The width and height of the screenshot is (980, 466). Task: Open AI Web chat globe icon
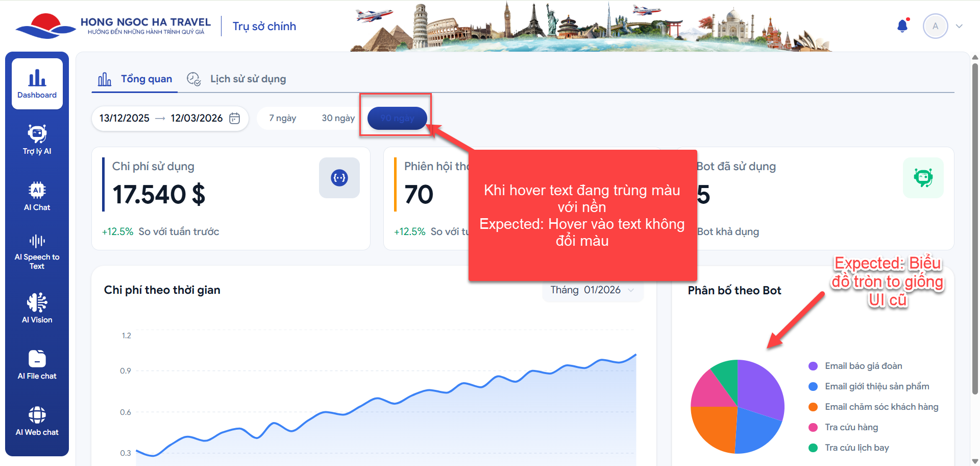(37, 421)
